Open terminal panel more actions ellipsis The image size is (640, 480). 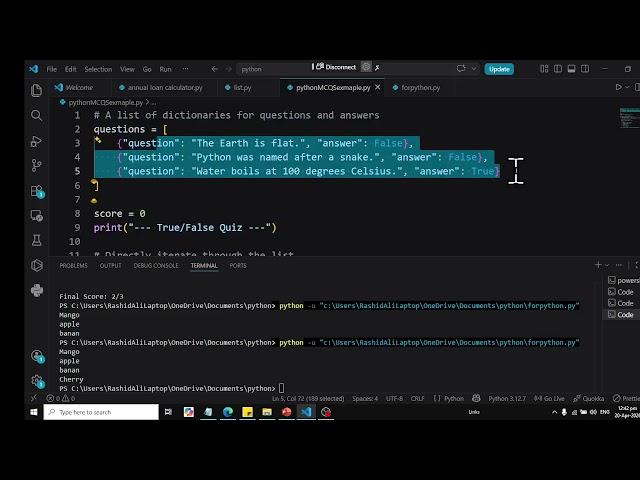click(619, 265)
